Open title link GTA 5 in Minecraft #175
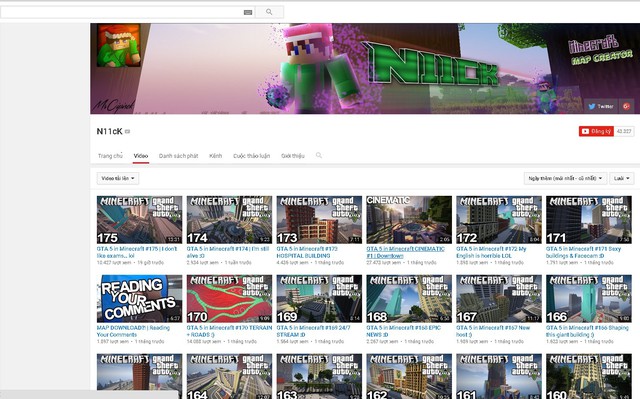This screenshot has height=399, width=640. (137, 252)
